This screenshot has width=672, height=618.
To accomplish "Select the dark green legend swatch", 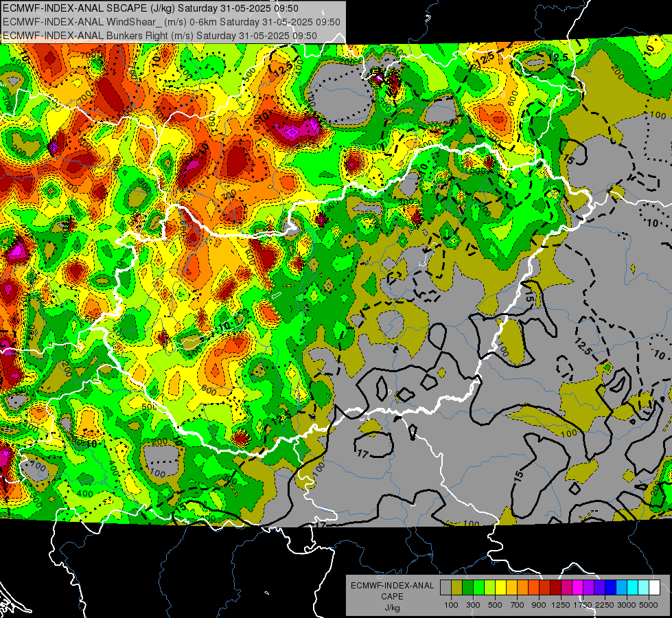I will [x=467, y=588].
